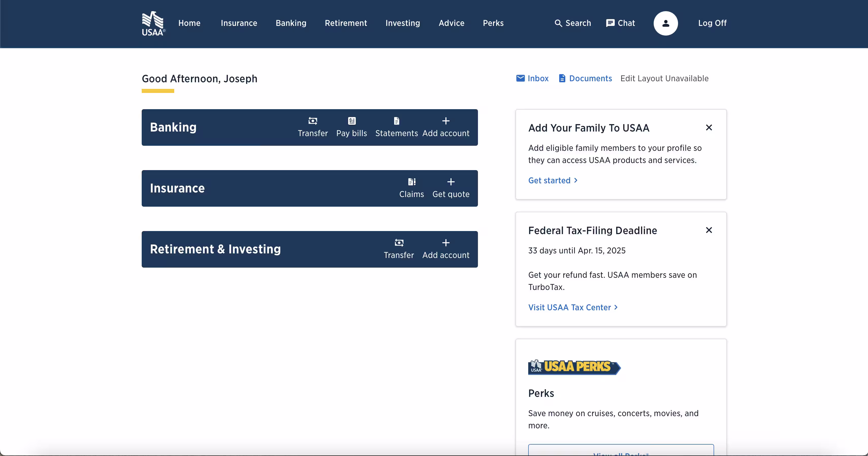This screenshot has width=868, height=456.
Task: Click the View all Perks button
Action: click(621, 450)
